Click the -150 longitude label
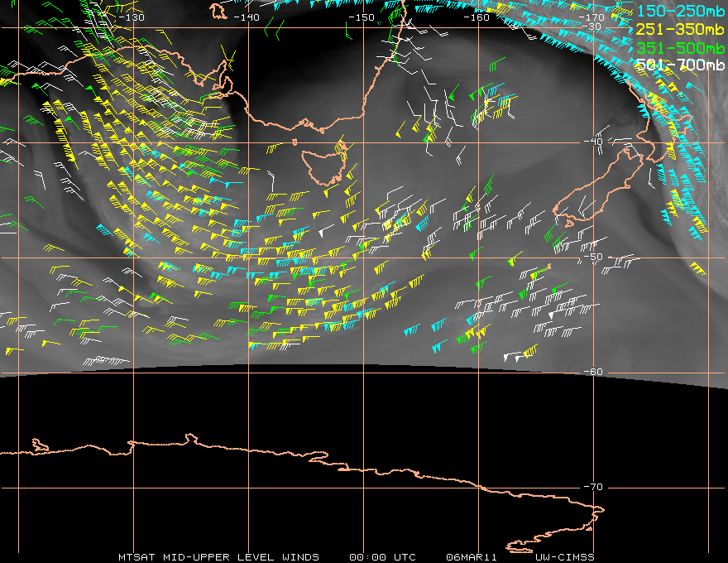 click(362, 17)
